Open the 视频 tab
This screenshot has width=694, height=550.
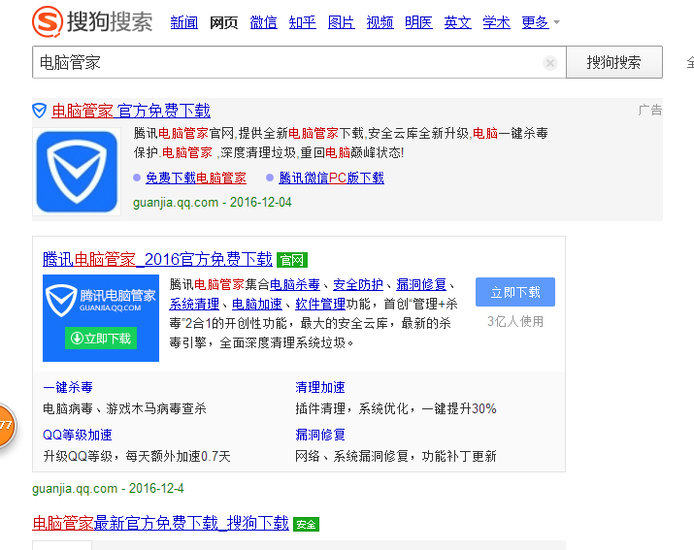pos(380,22)
